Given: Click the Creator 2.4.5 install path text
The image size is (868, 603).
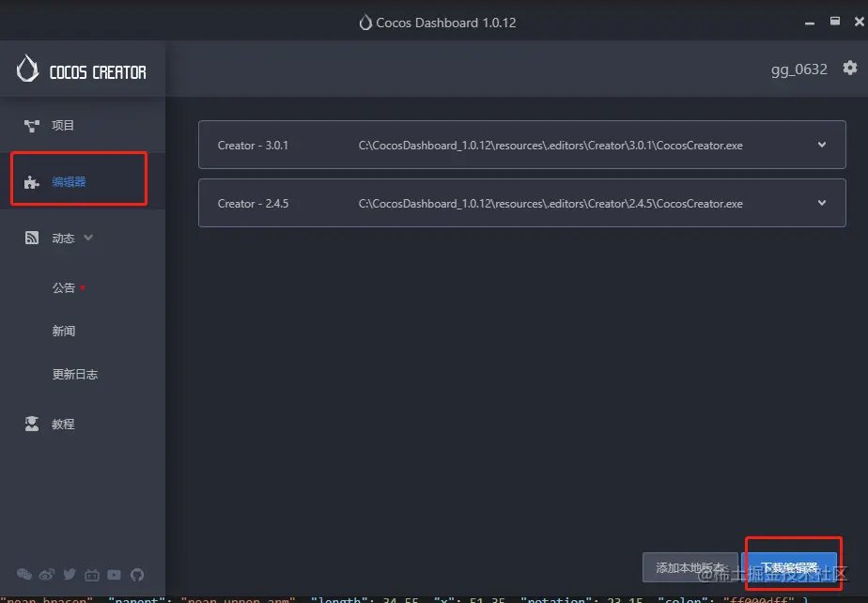Looking at the screenshot, I should tap(550, 203).
